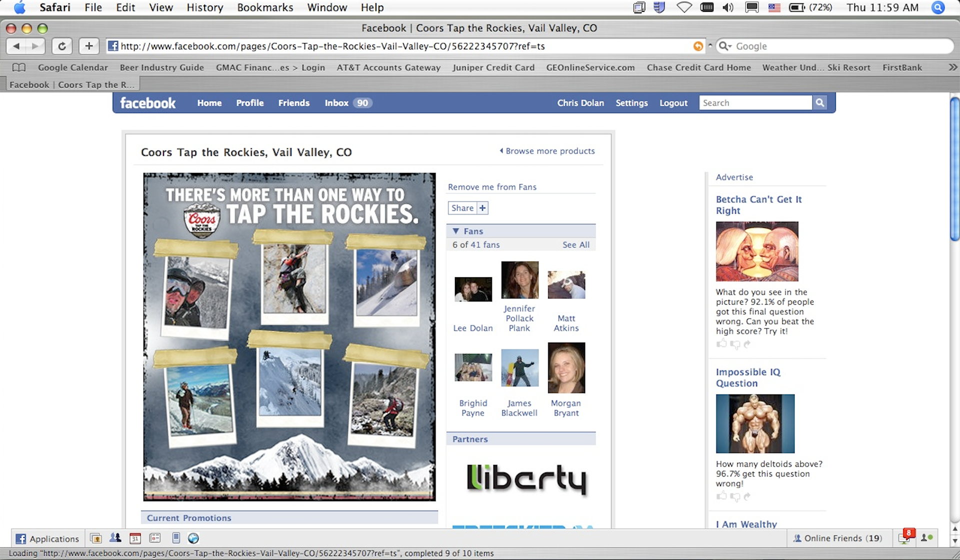Open the Friends page
The image size is (960, 560).
pos(294,103)
